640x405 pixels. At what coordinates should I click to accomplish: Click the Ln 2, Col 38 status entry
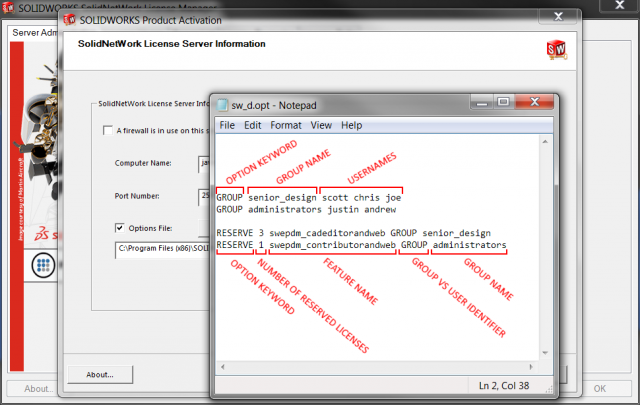504,386
